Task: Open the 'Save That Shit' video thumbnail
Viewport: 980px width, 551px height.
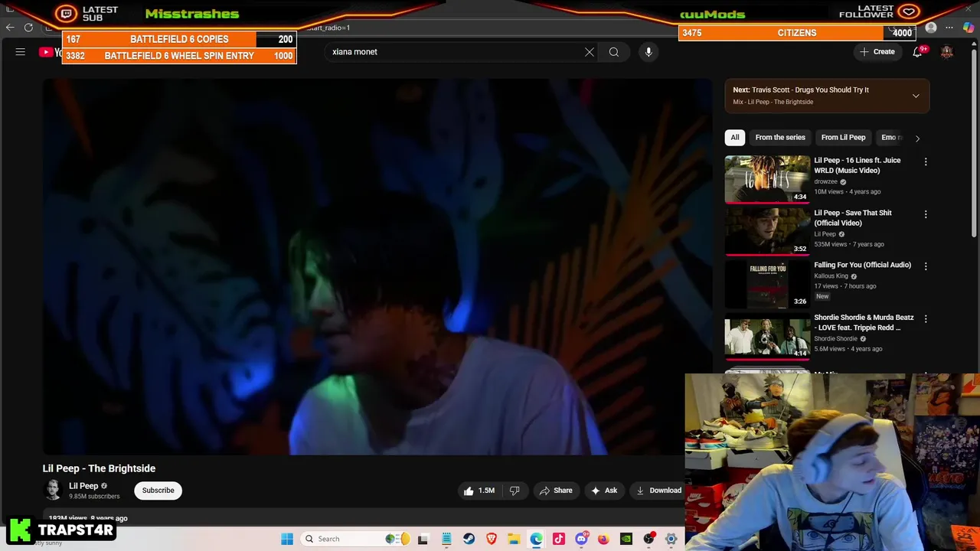Action: pyautogui.click(x=767, y=231)
